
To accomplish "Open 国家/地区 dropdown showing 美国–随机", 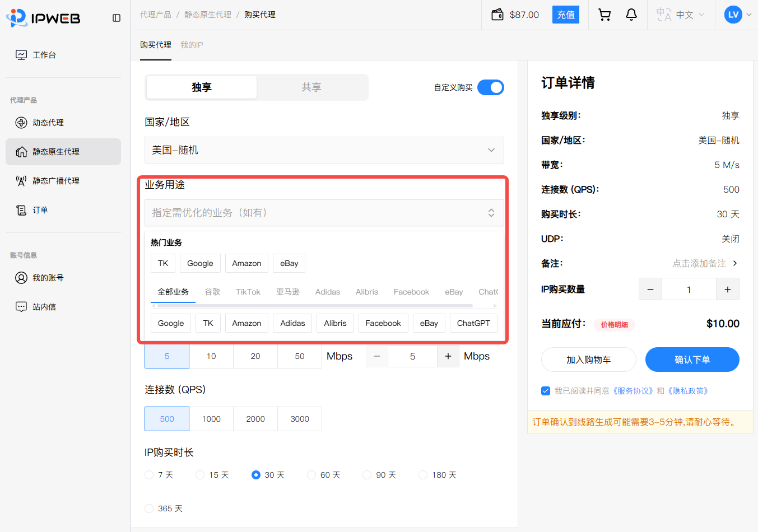I will pyautogui.click(x=324, y=150).
